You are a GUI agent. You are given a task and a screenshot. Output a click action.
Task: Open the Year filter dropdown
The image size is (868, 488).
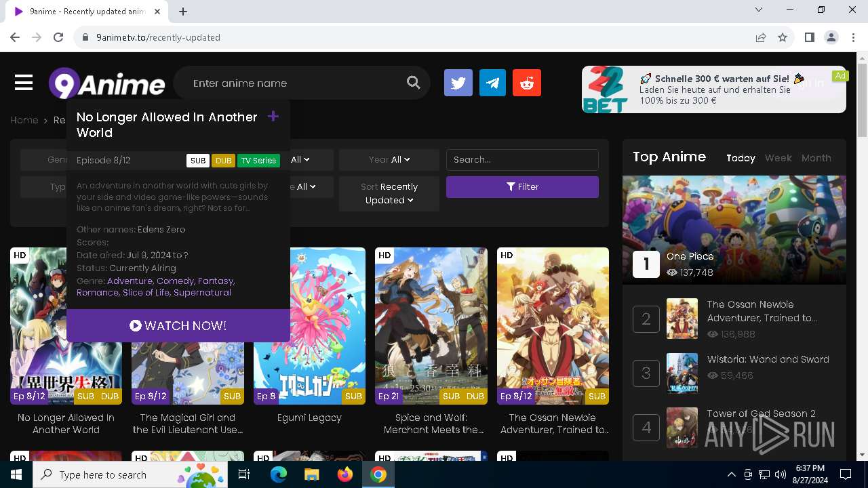pyautogui.click(x=389, y=160)
